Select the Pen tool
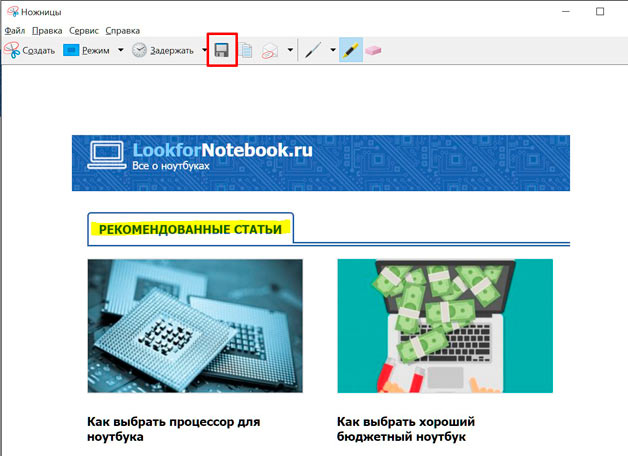 pyautogui.click(x=313, y=50)
